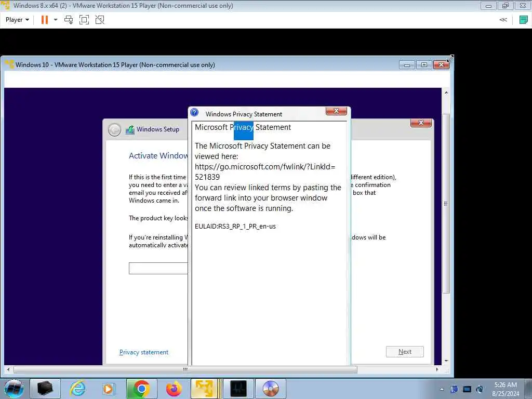The height and width of the screenshot is (399, 532).
Task: Close the Windows Setup window
Action: point(421,123)
